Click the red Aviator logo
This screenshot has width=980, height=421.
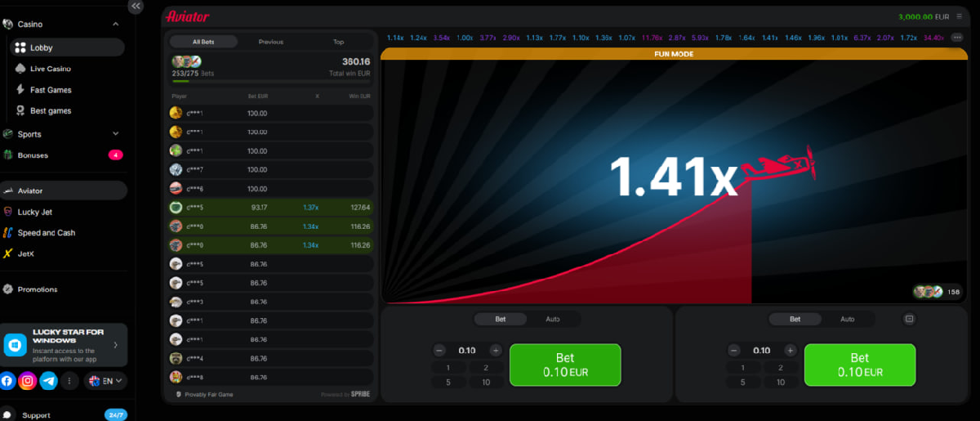pos(187,16)
